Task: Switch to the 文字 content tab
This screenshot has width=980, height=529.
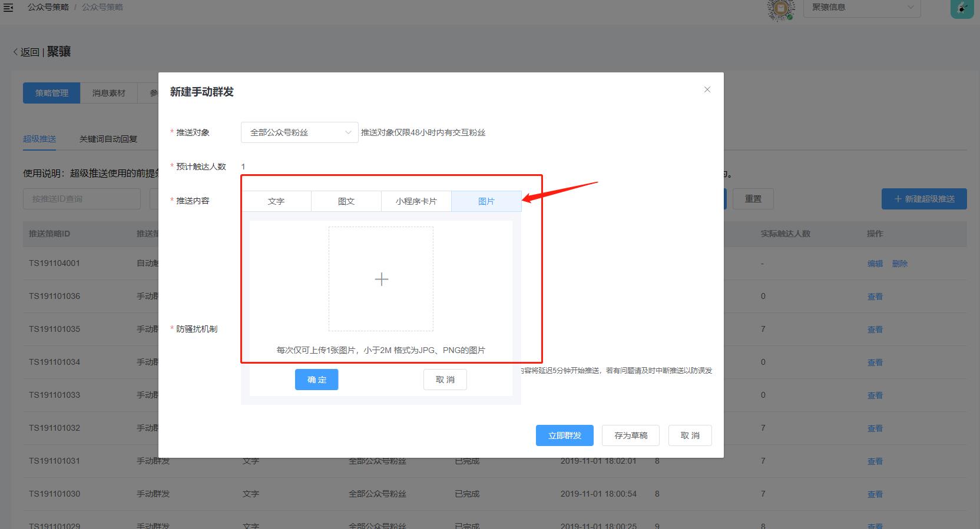Action: 276,201
